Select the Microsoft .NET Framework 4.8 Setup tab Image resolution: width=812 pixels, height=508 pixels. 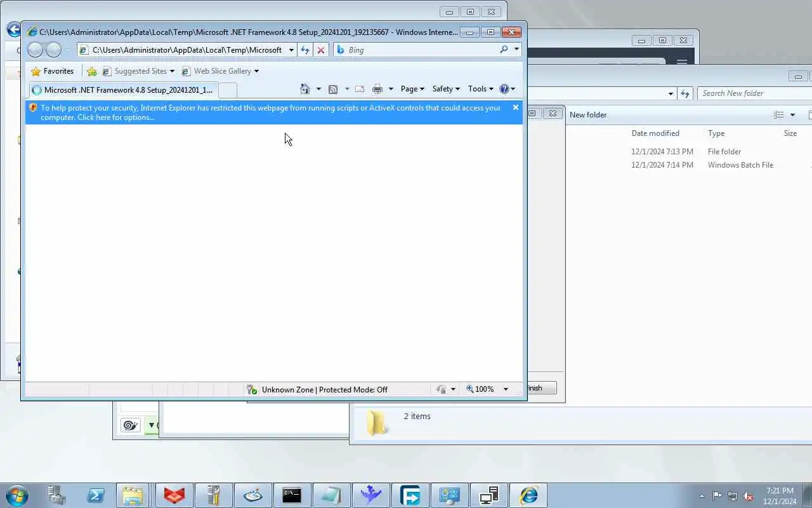[122, 90]
